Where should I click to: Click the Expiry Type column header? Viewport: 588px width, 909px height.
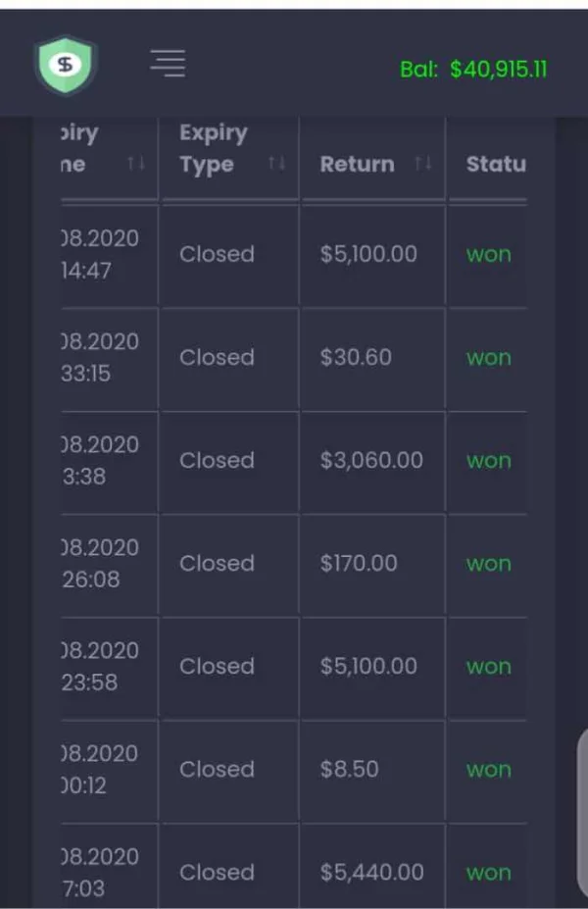(214, 149)
